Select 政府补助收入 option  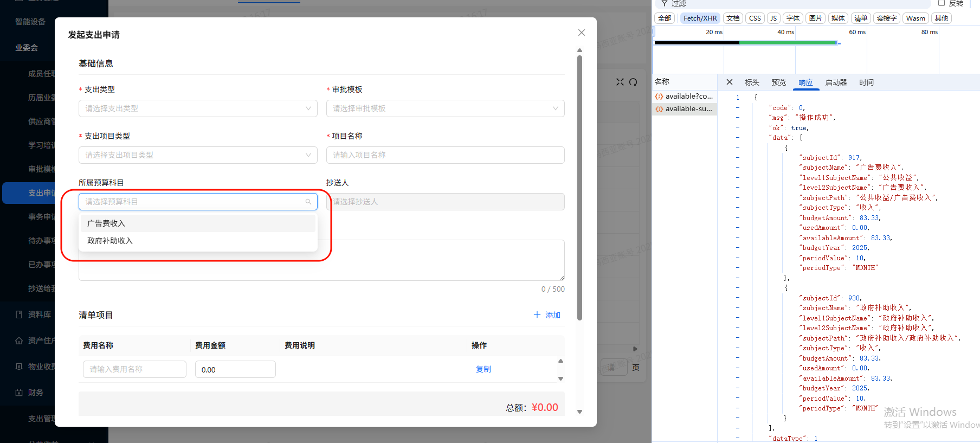[198, 241]
